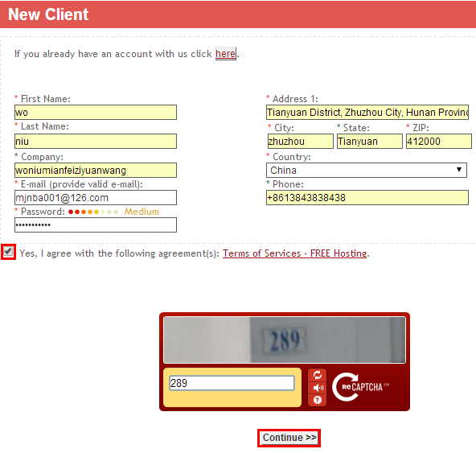Expand the Country dropdown showing China

click(367, 170)
